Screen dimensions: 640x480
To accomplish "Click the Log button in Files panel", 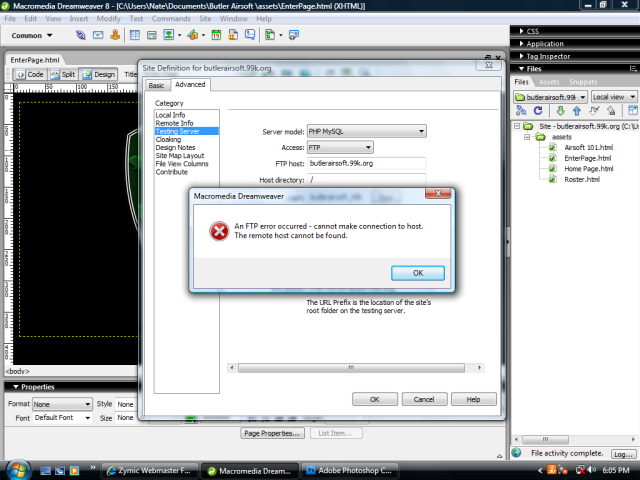I will (623, 454).
